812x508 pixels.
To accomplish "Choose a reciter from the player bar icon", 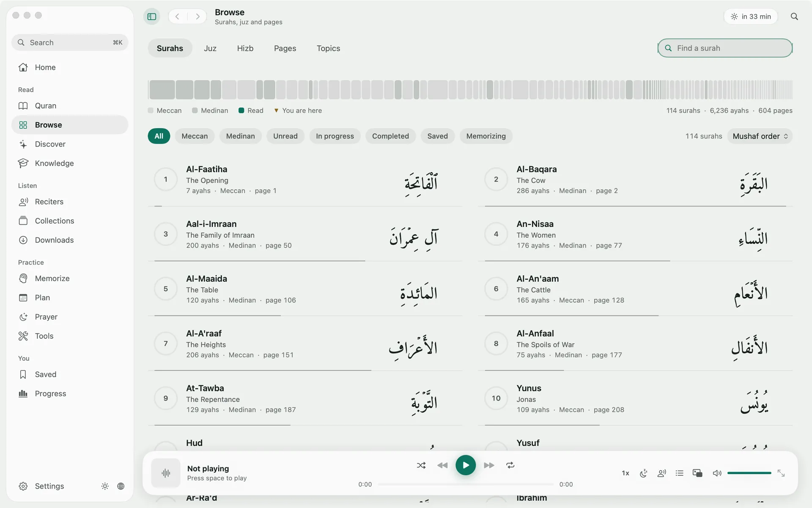I will pyautogui.click(x=662, y=473).
